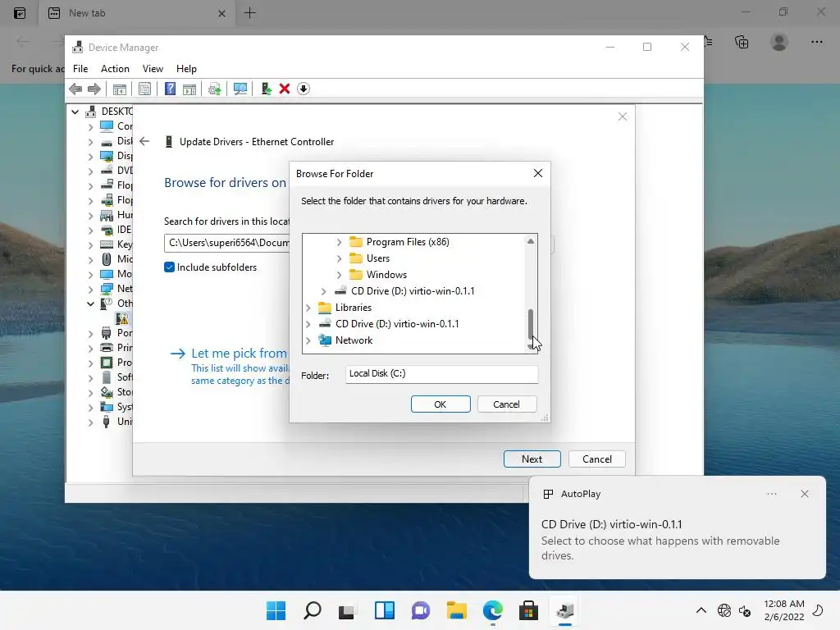Open Edge Settings and more ellipsis
The image size is (840, 630).
(816, 42)
